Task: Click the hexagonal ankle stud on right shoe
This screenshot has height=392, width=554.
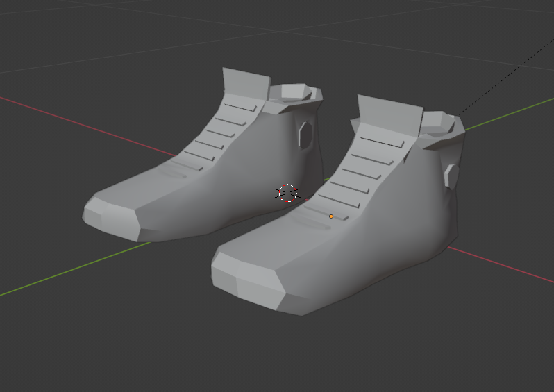Action: point(451,176)
